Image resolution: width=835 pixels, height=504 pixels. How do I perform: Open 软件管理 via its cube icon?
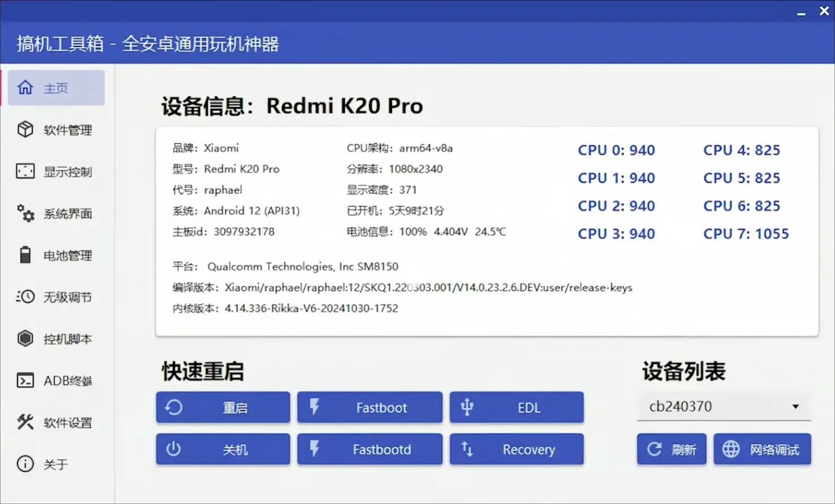26,129
